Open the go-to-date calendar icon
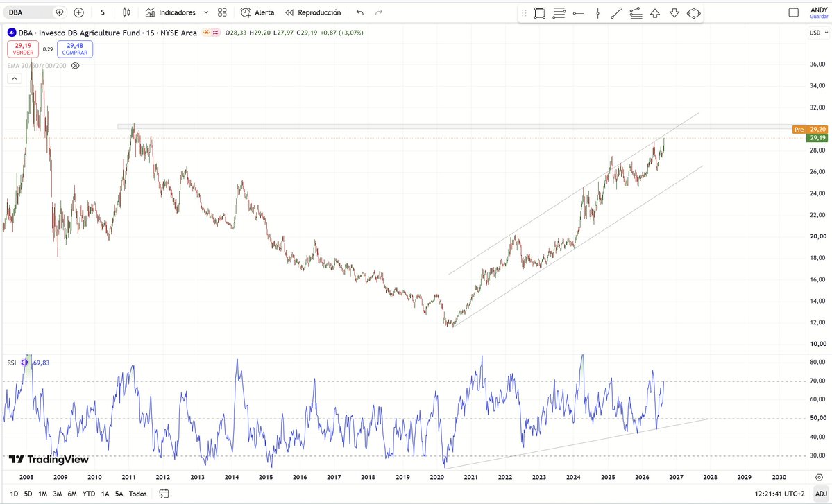The width and height of the screenshot is (832, 504). point(164,494)
